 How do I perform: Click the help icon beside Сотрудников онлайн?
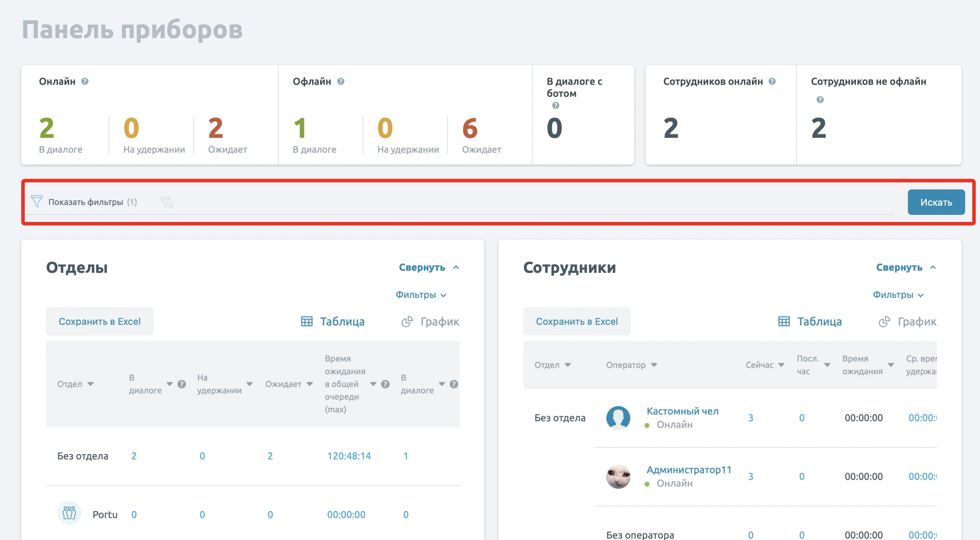(x=772, y=81)
